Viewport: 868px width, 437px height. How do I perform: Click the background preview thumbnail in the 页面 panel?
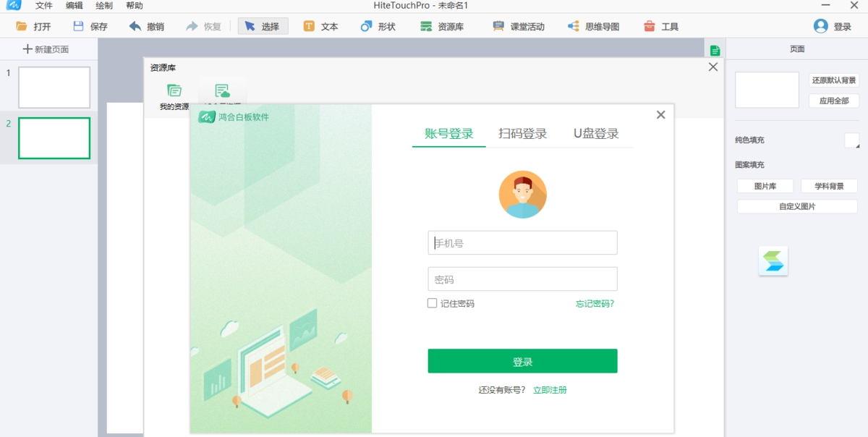point(767,90)
